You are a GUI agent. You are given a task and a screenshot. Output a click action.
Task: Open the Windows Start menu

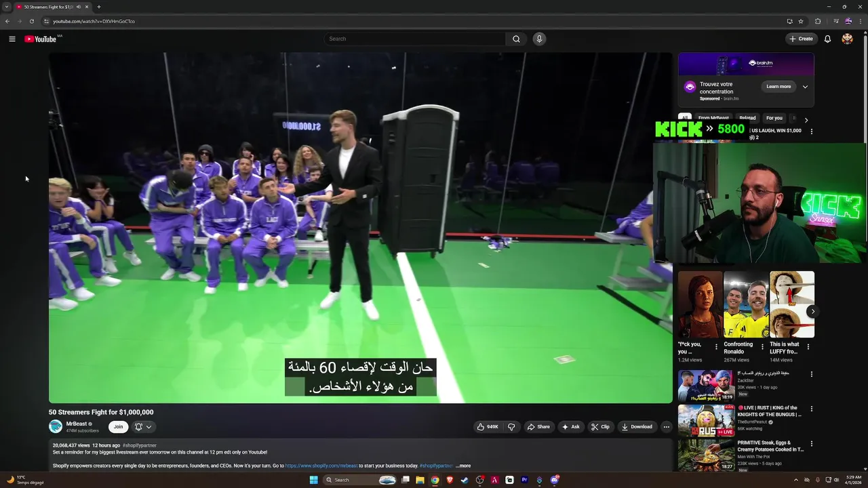point(313,480)
